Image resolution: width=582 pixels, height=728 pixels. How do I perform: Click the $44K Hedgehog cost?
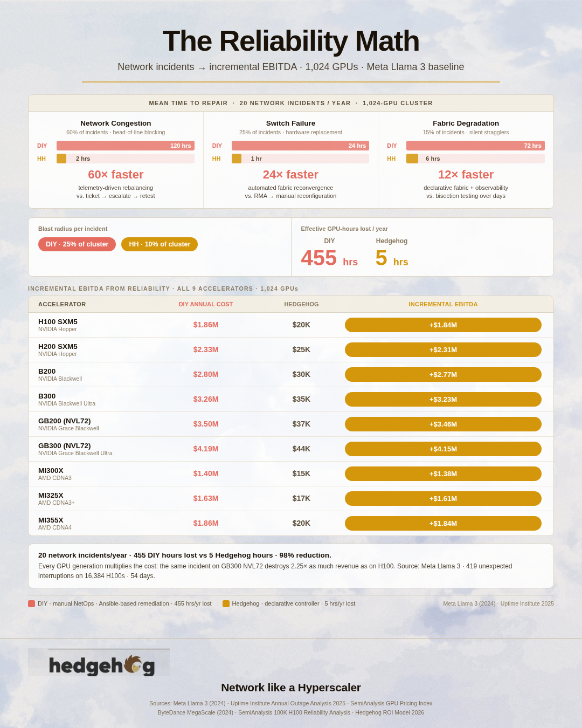[301, 449]
